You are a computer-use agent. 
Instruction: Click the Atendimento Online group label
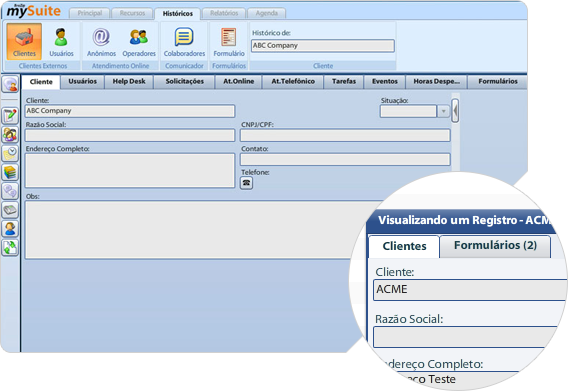[120, 66]
